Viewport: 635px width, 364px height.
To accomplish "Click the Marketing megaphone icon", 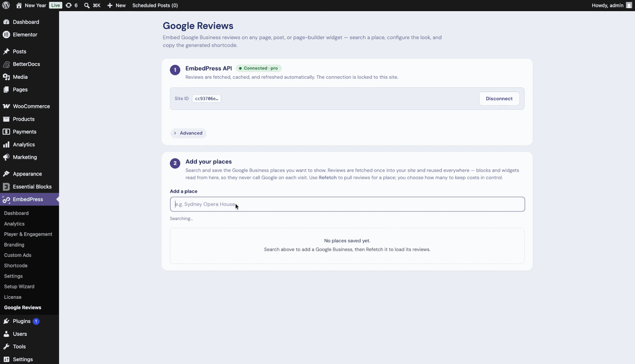I will tap(6, 157).
